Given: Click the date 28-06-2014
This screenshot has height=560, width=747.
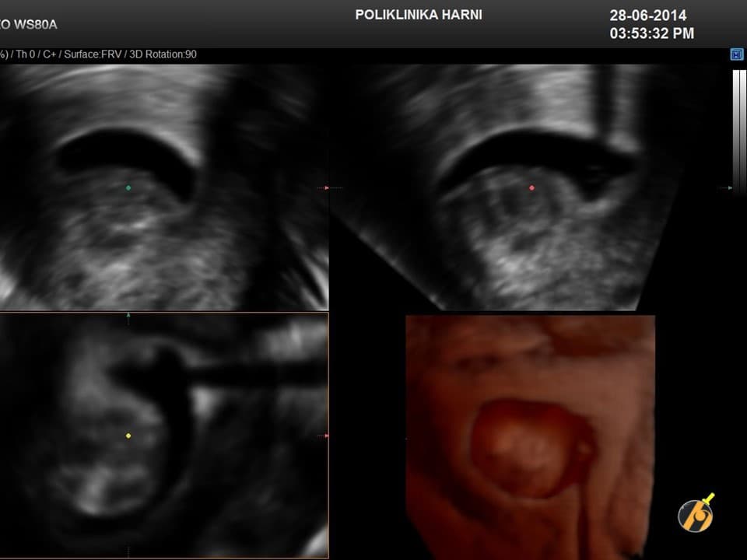Looking at the screenshot, I should (647, 16).
